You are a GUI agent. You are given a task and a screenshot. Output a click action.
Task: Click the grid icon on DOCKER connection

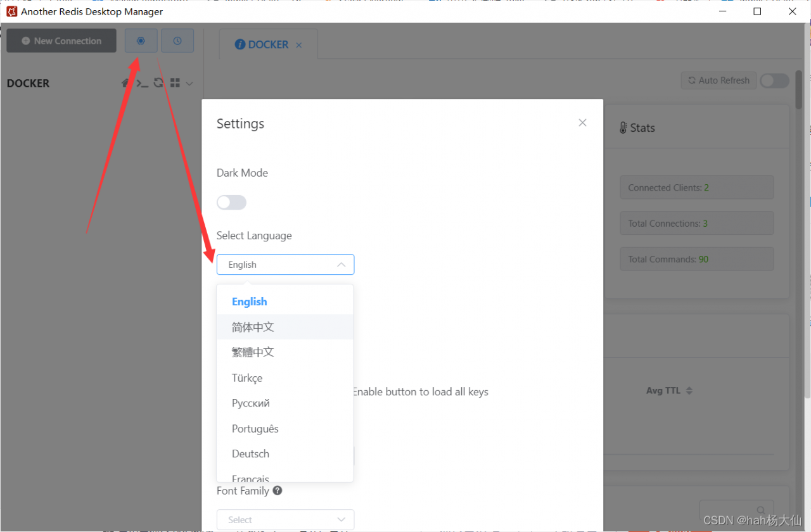[x=176, y=83]
